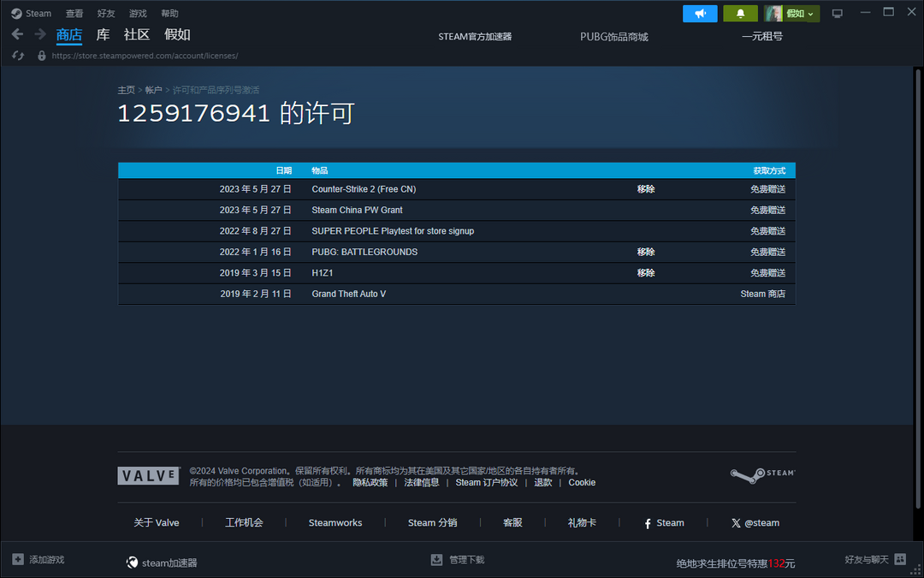Remove H1Z1 license
The height and width of the screenshot is (578, 924).
pos(646,273)
